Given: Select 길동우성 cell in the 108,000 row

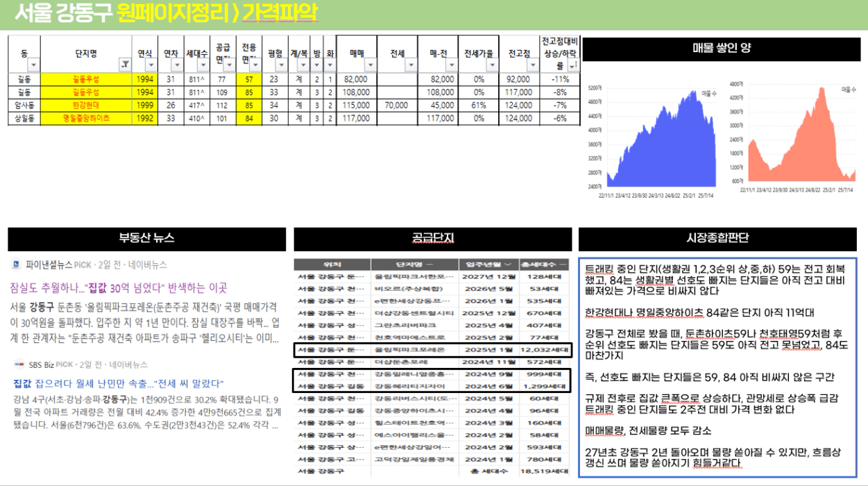Looking at the screenshot, I should [x=87, y=92].
